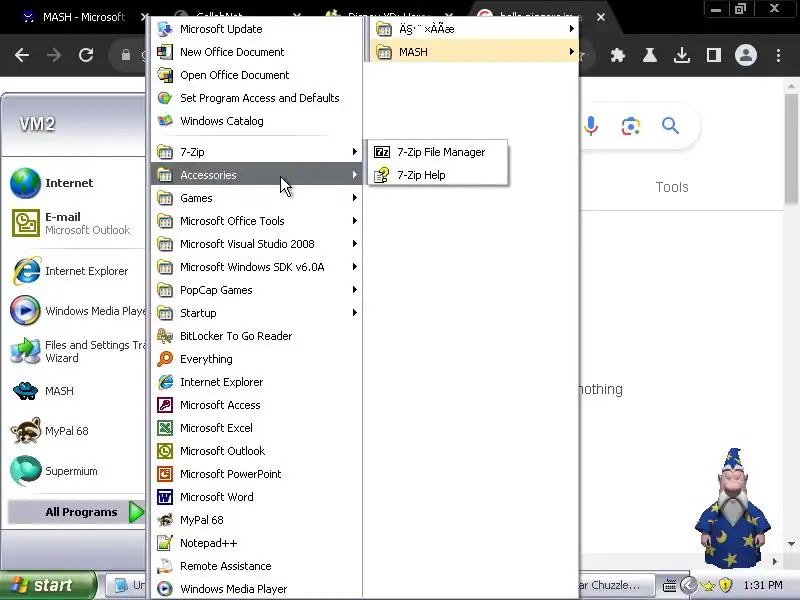Open Microsoft Outlook in All Programs list
The height and width of the screenshot is (600, 800).
coord(256,451)
